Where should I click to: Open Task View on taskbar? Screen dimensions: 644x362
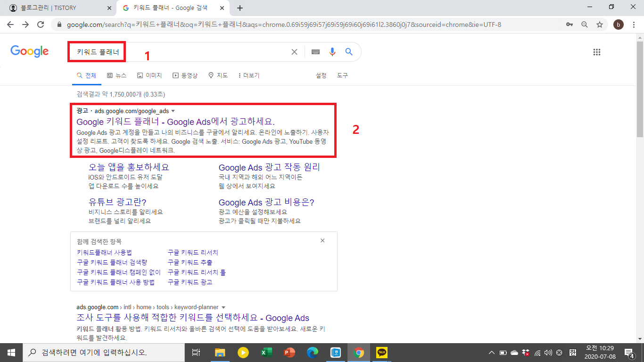point(197,352)
